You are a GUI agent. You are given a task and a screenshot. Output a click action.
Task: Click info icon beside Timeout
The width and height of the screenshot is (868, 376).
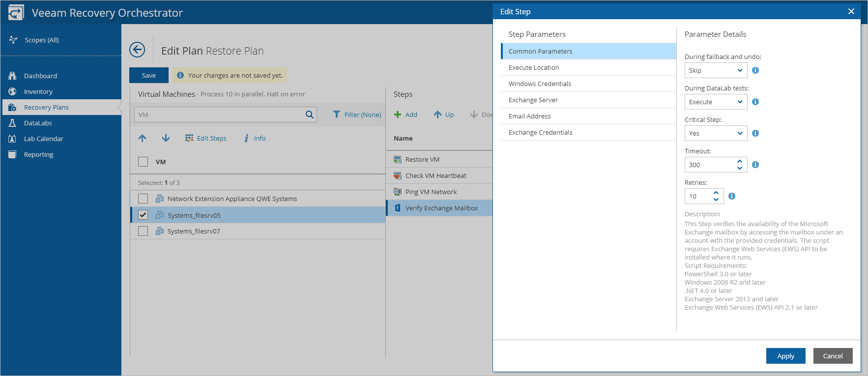755,165
